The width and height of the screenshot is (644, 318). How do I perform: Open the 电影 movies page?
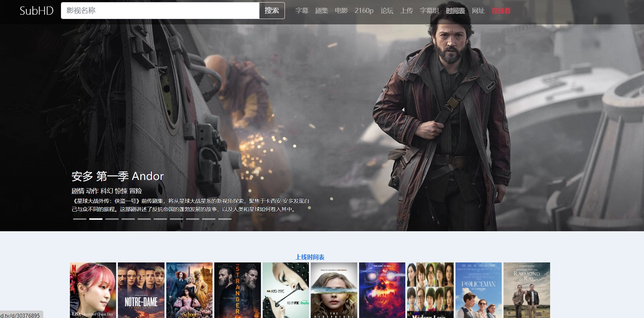tap(341, 11)
